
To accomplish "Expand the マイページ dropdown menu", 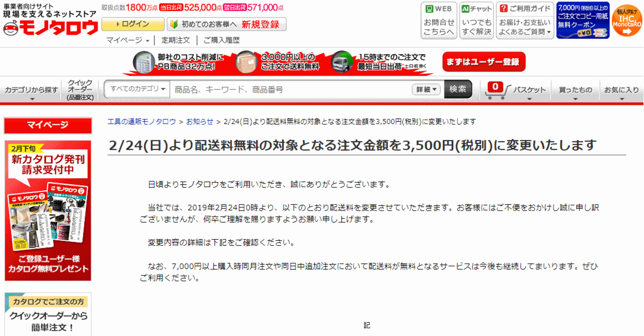I will pyautogui.click(x=128, y=40).
